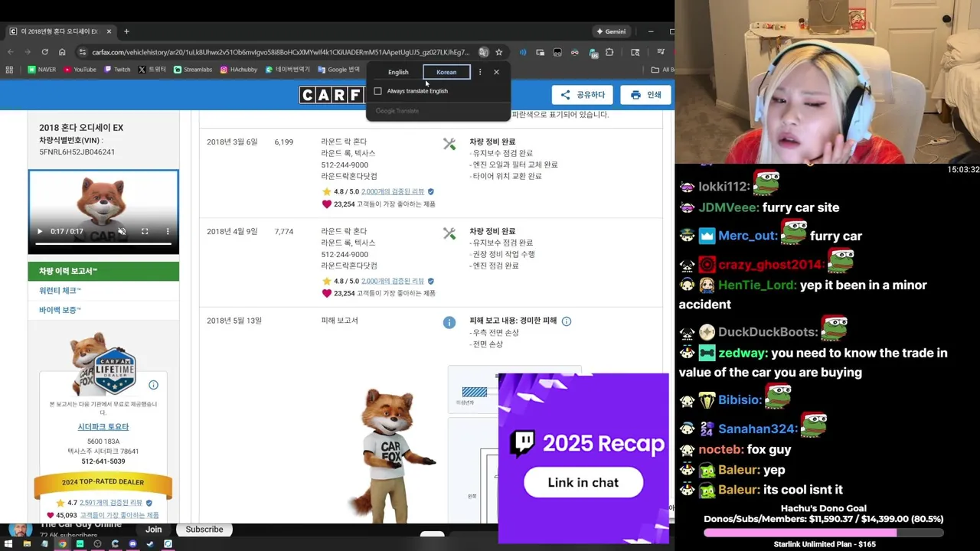Click info circle next to 경미한 피해

point(567,321)
